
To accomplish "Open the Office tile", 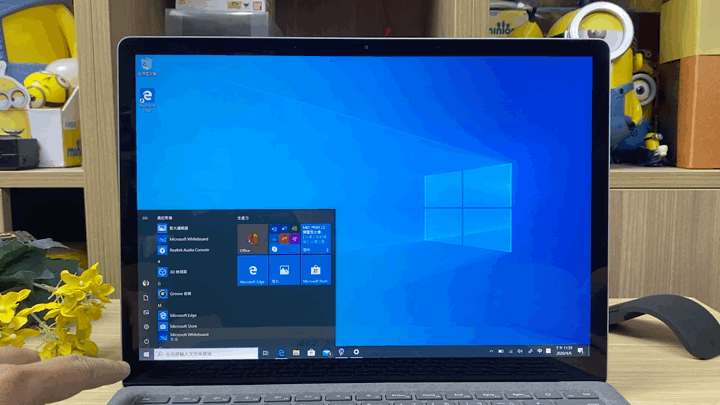I will (253, 239).
